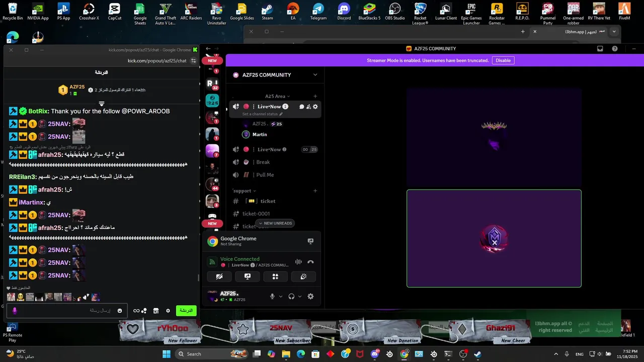Screen dimensions: 644x362
Task: Invite people to active Live Now channel
Action: point(308,107)
